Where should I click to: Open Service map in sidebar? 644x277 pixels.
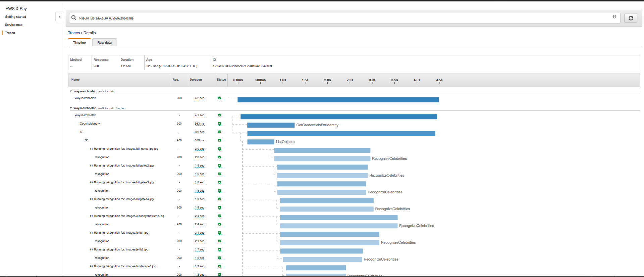click(14, 25)
